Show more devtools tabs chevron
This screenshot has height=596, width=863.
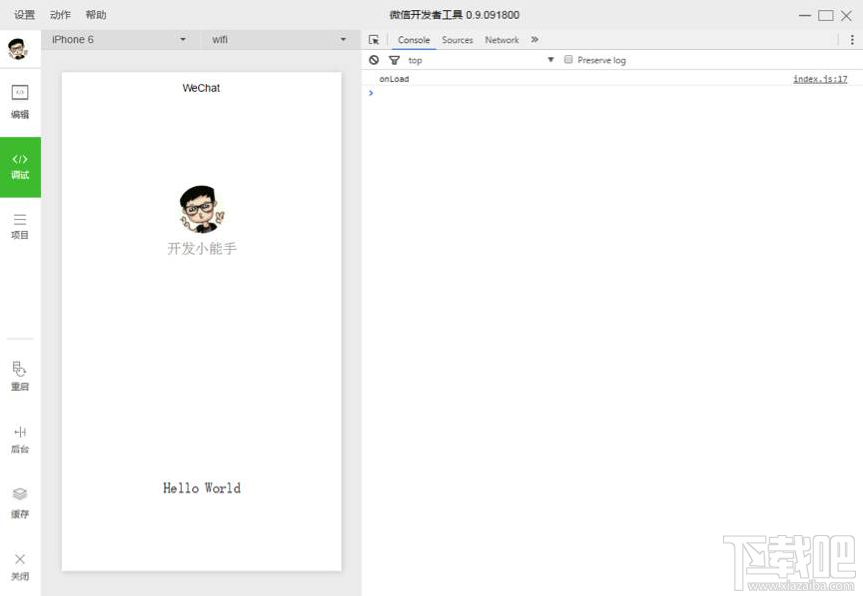pos(534,40)
